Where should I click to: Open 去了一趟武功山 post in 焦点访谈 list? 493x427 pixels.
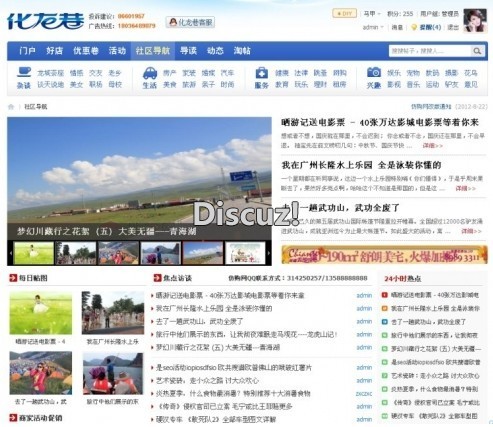[x=199, y=322]
